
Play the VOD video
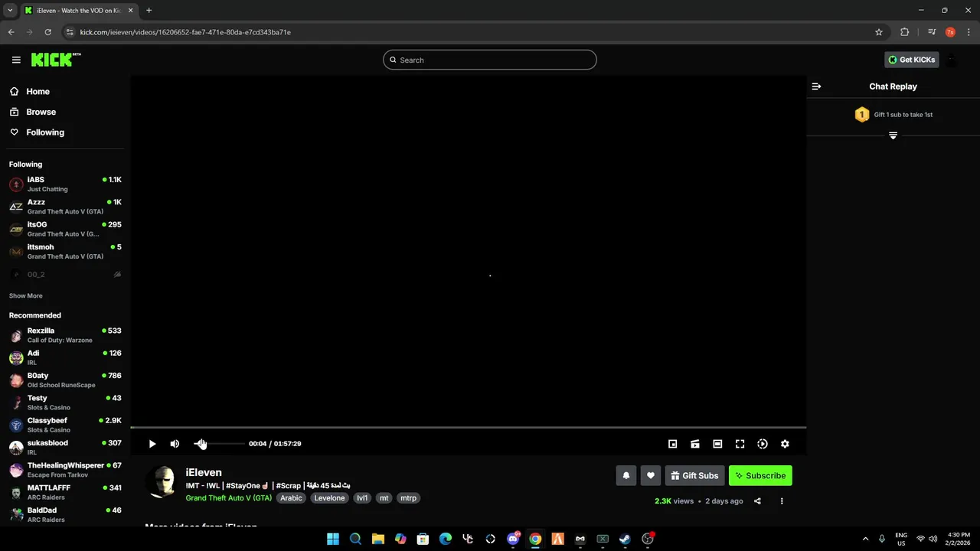[152, 444]
